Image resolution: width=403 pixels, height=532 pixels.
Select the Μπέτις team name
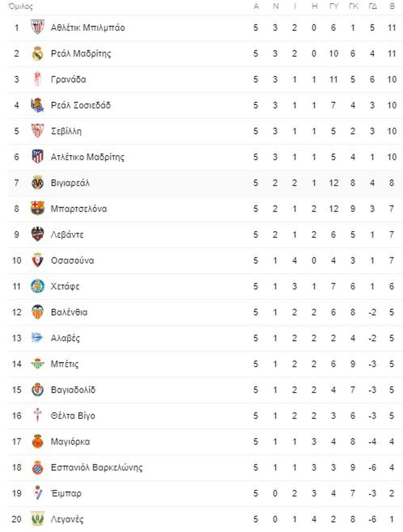pyautogui.click(x=65, y=364)
